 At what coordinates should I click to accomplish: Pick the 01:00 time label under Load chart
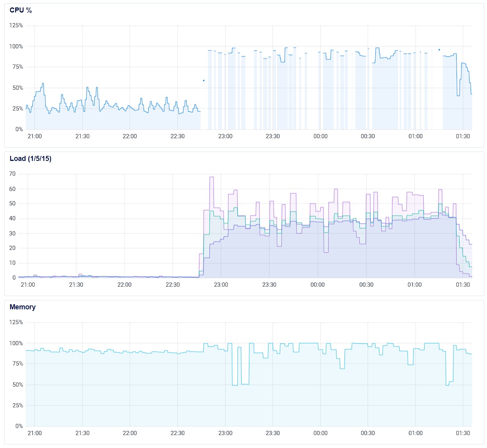(415, 285)
